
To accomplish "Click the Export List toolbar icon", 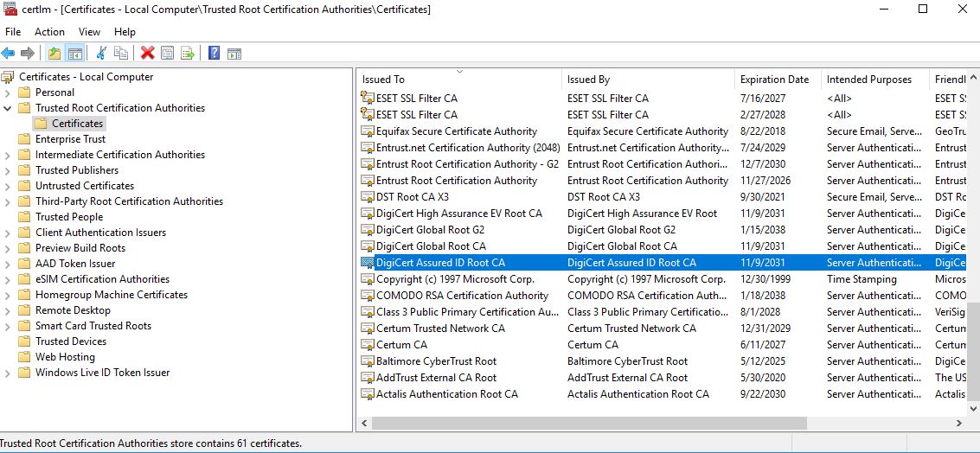I will tap(188, 54).
